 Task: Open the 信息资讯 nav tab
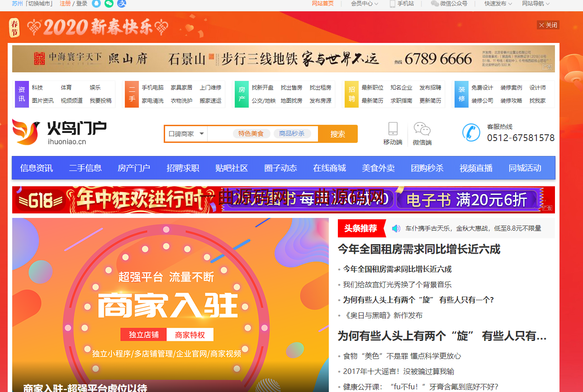pyautogui.click(x=37, y=168)
